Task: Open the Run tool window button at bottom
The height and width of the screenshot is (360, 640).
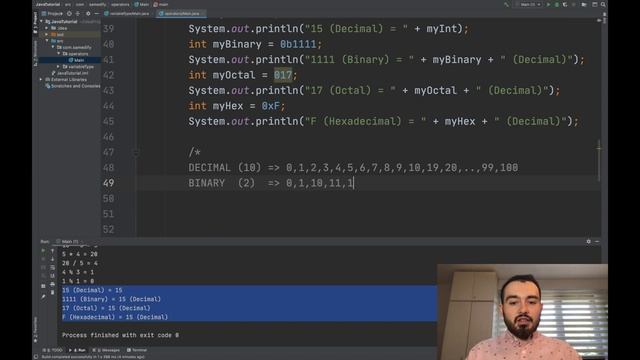Action: coord(78,350)
